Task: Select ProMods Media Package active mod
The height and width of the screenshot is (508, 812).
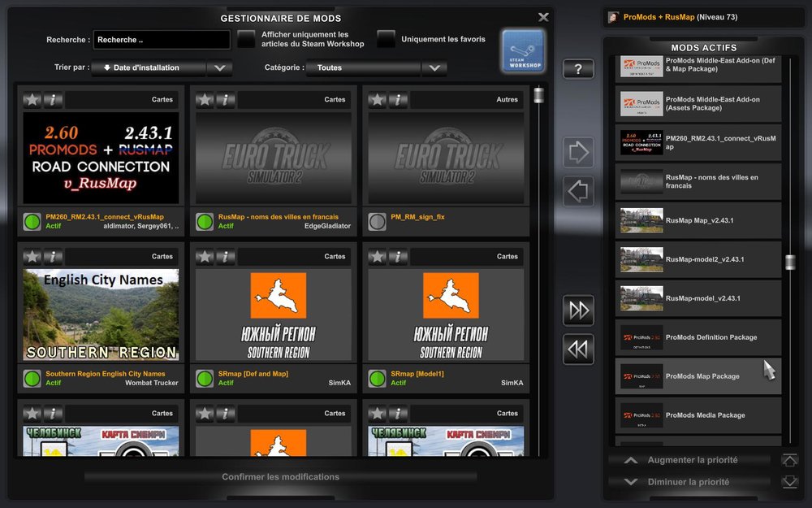Action: [x=698, y=415]
